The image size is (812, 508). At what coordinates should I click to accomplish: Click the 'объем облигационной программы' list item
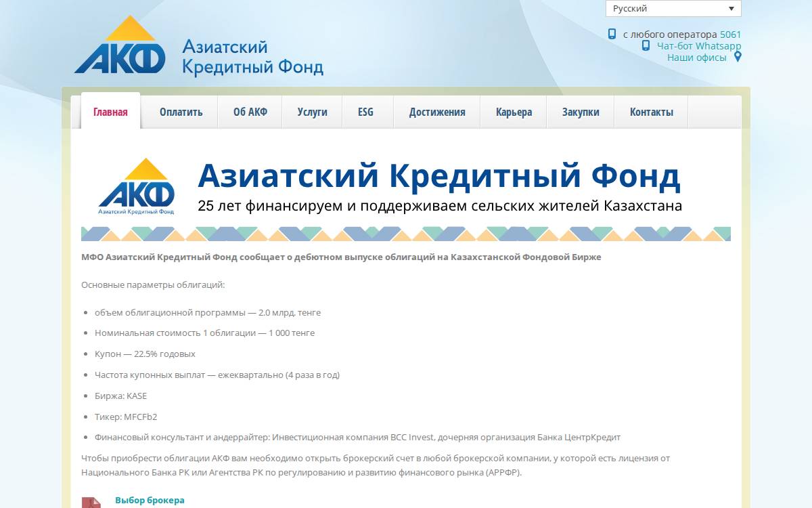pyautogui.click(x=208, y=312)
